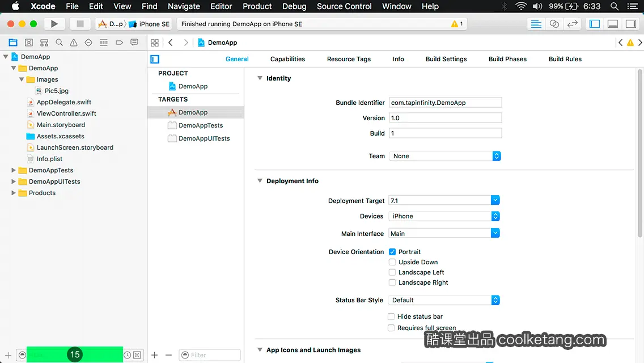Open the Source Control menu
This screenshot has height=363, width=644.
tap(344, 6)
